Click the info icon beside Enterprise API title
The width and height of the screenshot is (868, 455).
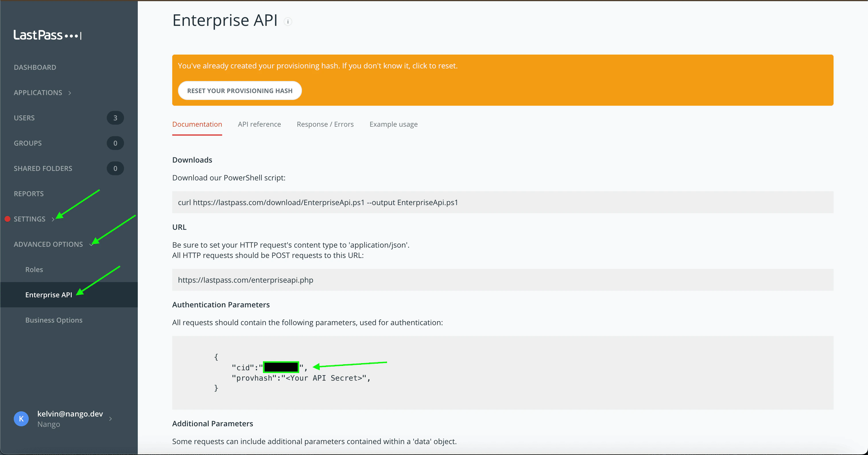288,22
